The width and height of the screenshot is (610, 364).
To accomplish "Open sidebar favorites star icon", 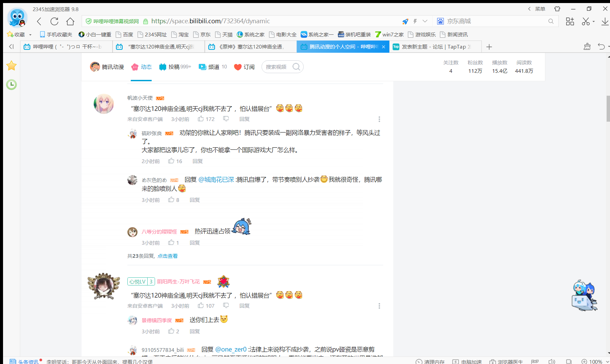I will point(11,65).
